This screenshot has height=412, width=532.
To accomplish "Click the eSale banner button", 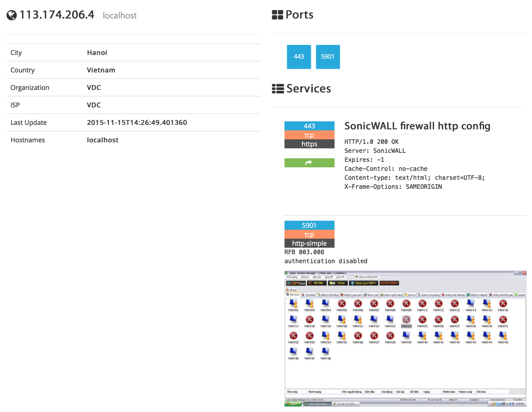I will 338,283.
